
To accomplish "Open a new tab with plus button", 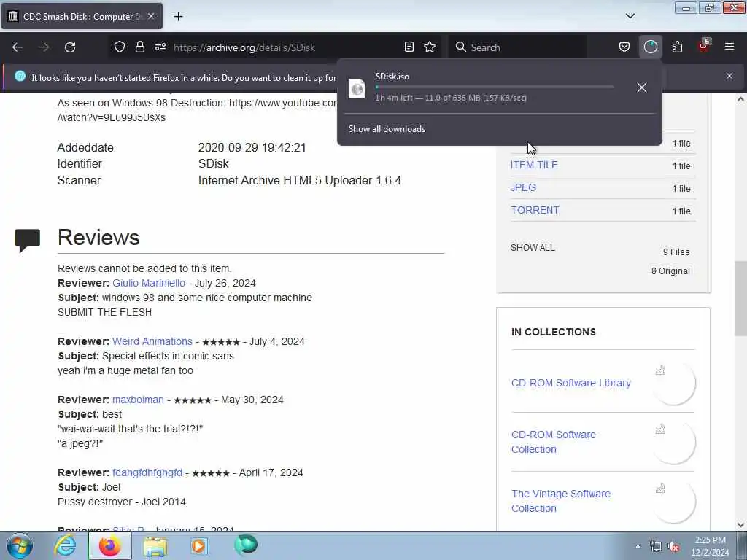I will pos(178,16).
